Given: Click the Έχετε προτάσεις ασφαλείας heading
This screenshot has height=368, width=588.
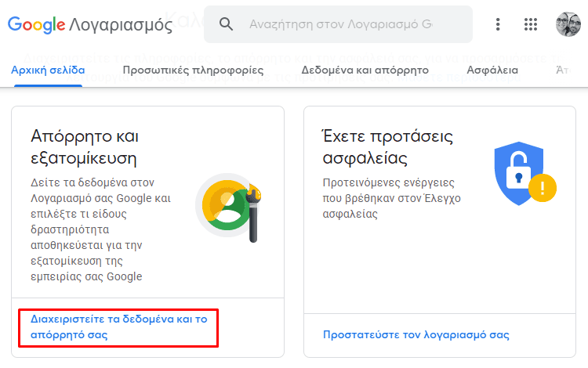Looking at the screenshot, I should click(x=388, y=147).
